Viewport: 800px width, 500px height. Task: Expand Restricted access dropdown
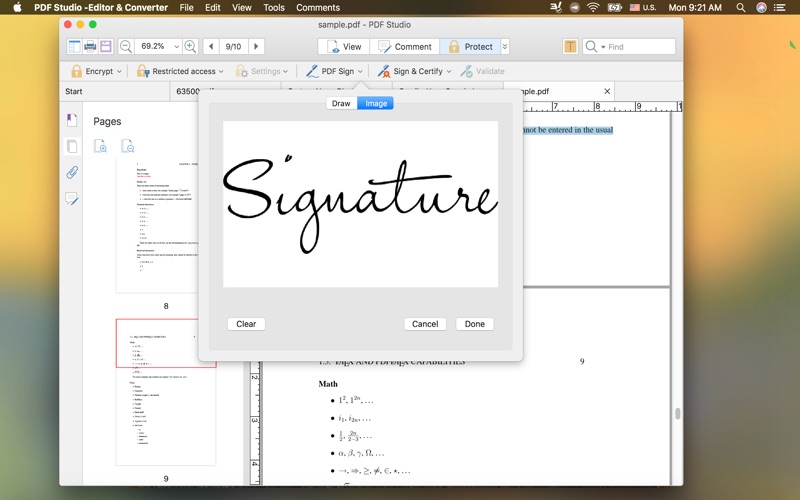(x=221, y=71)
